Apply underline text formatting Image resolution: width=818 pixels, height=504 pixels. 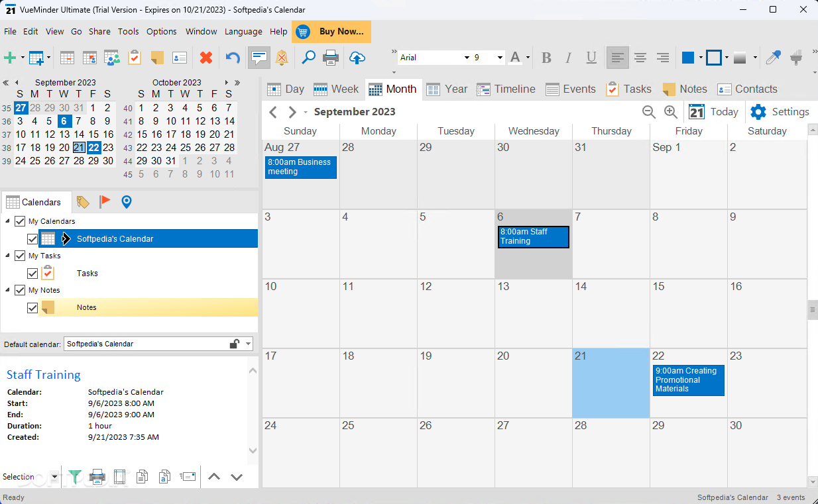[x=592, y=58]
